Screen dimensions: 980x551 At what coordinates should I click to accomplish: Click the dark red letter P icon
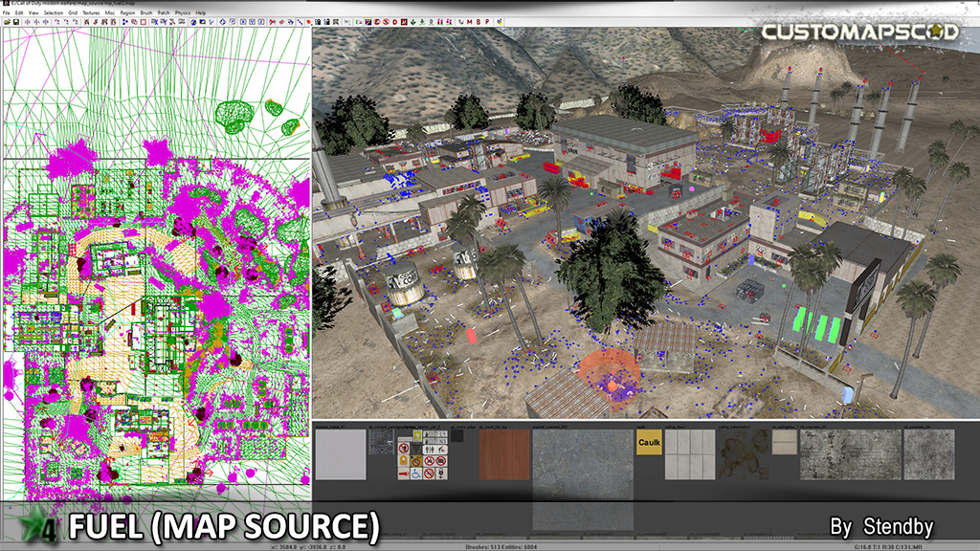point(487,23)
